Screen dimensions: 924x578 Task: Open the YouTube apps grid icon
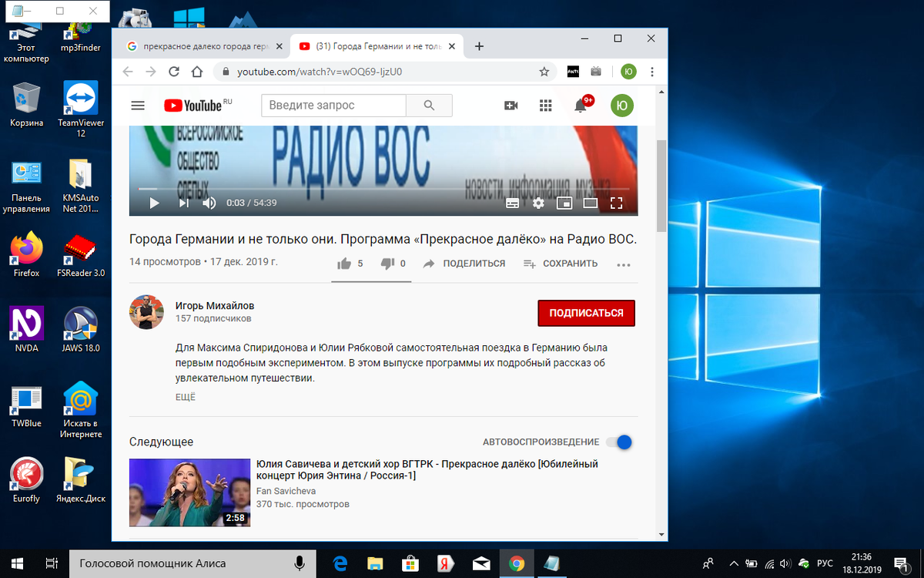click(x=546, y=106)
